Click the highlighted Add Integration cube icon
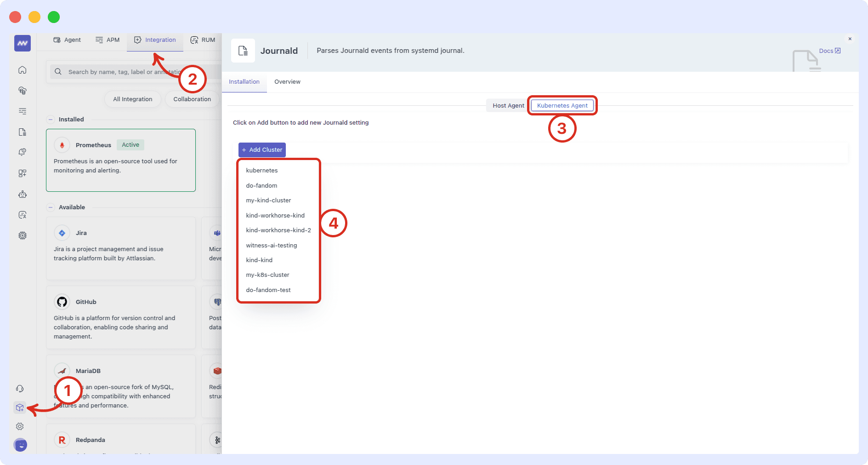The width and height of the screenshot is (868, 465). point(20,408)
